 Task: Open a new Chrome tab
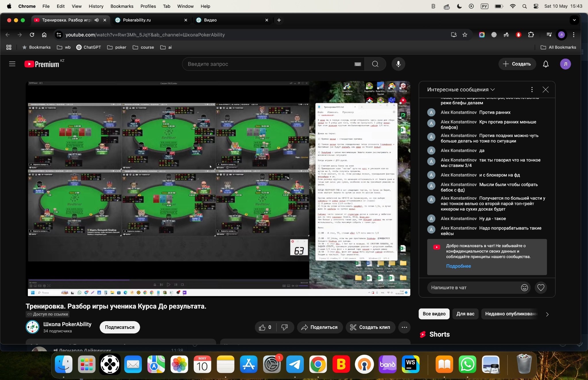tap(279, 20)
